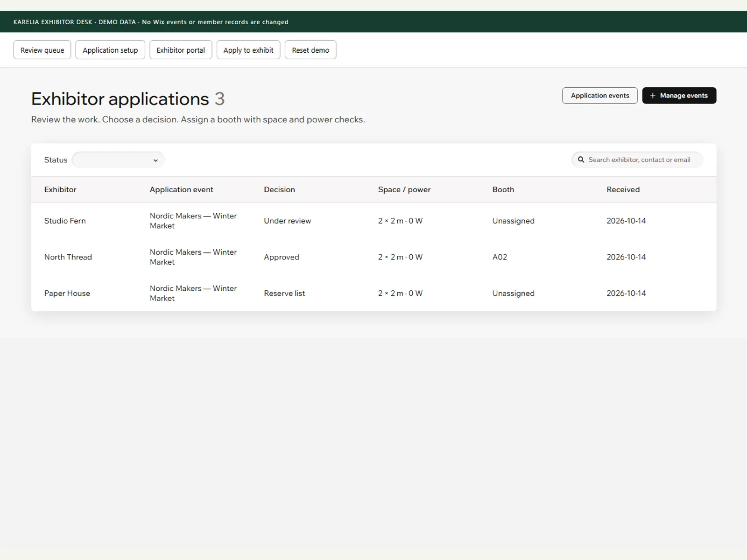Click Studio Fern's Under review decision
Image resolution: width=747 pixels, height=560 pixels.
pyautogui.click(x=287, y=221)
